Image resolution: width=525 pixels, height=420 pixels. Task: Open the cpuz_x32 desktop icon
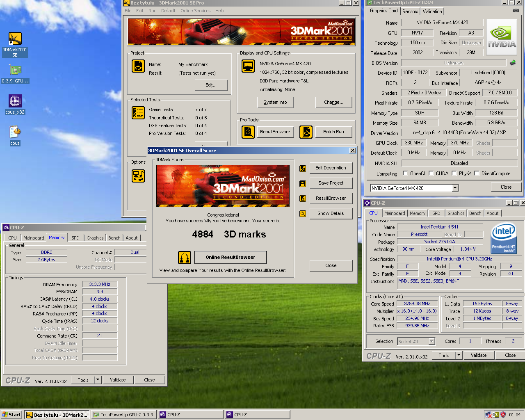click(x=15, y=105)
